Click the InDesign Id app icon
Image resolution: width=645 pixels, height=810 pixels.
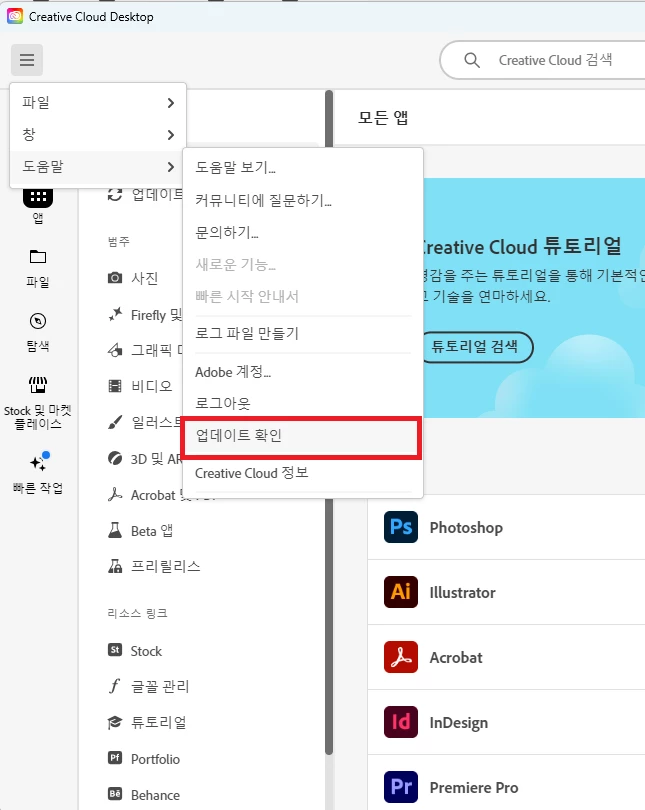(x=401, y=722)
